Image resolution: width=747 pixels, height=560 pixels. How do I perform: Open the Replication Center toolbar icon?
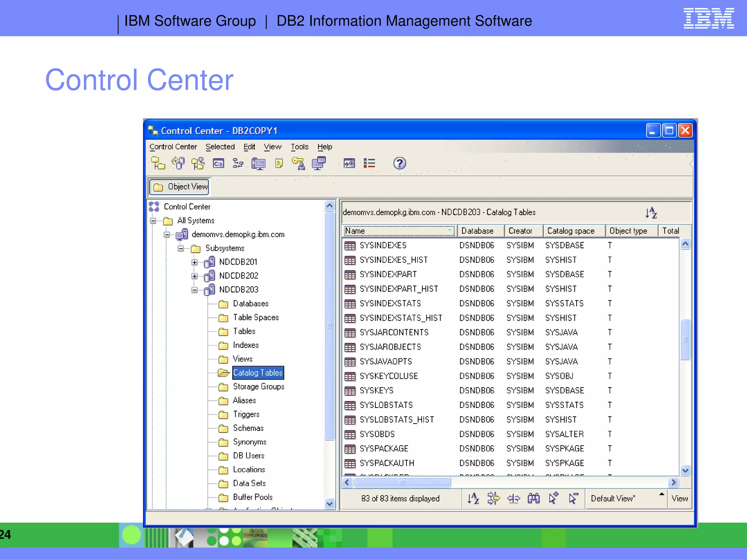tap(178, 163)
